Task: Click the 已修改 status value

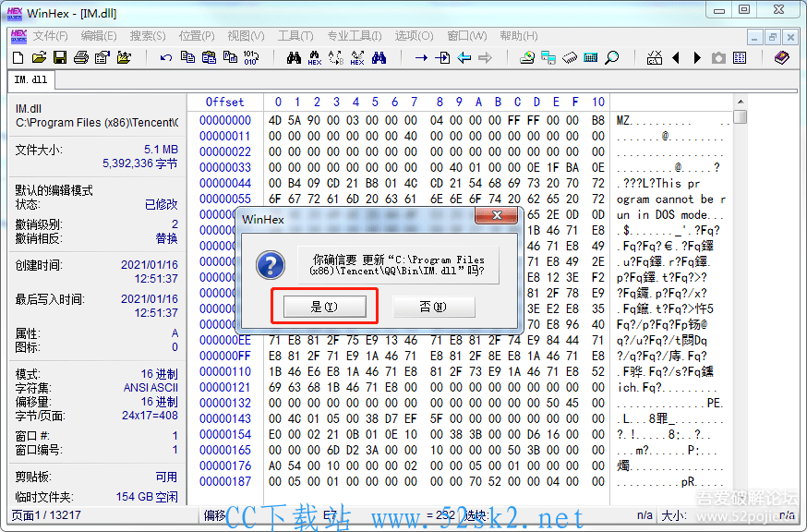Action: 161,204
